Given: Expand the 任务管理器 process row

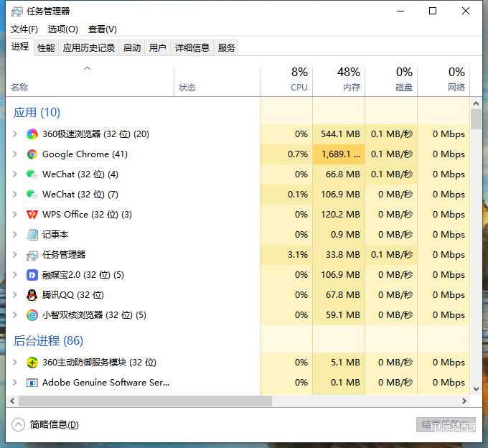Looking at the screenshot, I should pyautogui.click(x=14, y=255).
